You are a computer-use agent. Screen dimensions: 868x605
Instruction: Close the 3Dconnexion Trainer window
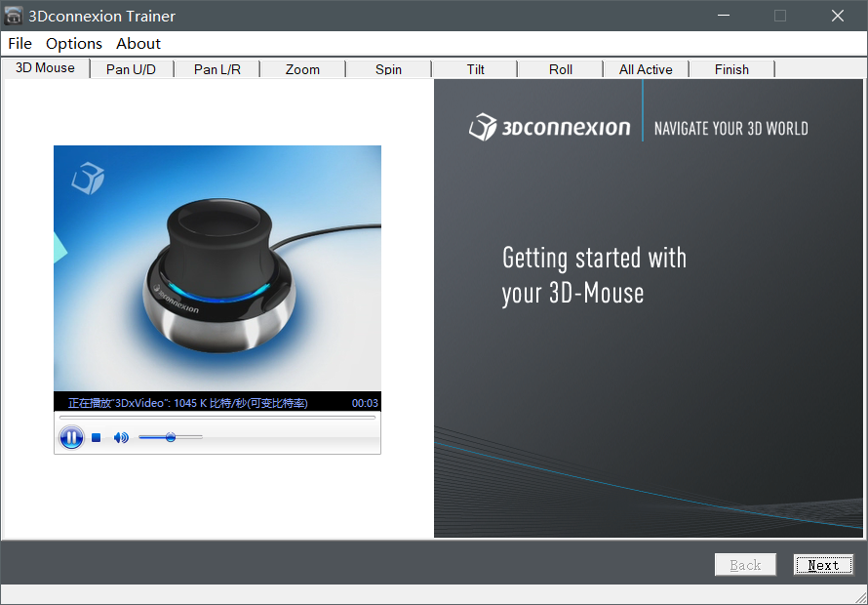point(838,16)
